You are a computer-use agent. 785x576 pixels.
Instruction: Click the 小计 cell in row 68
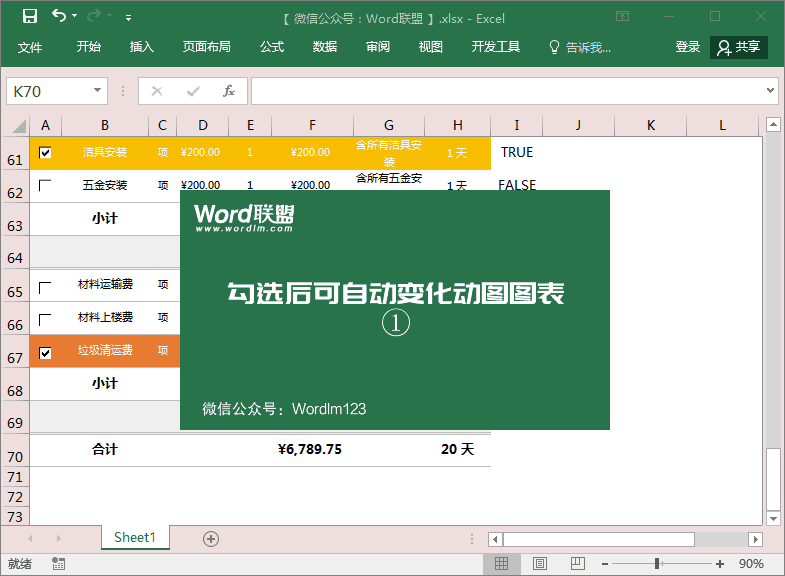tap(105, 384)
